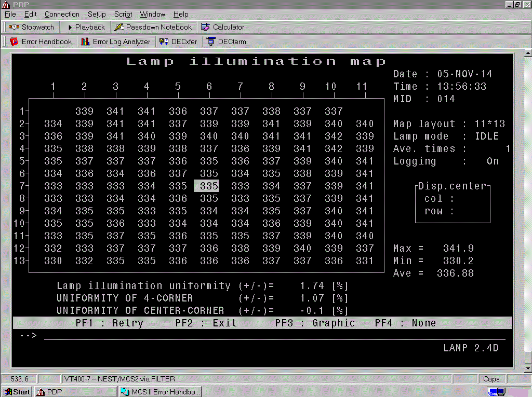Click the LAMP 2.4D version label
532x397 pixels.
tap(471, 348)
